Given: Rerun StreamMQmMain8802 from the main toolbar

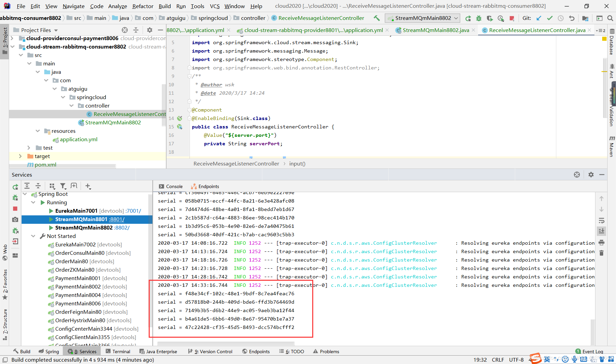Looking at the screenshot, I should (468, 18).
